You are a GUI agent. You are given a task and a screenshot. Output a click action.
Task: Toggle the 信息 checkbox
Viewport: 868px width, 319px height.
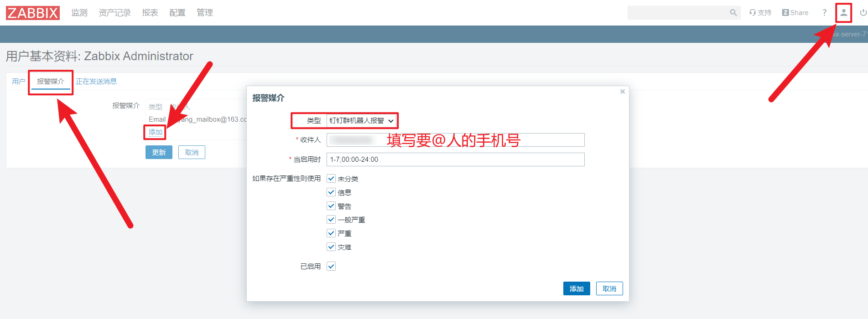(331, 192)
